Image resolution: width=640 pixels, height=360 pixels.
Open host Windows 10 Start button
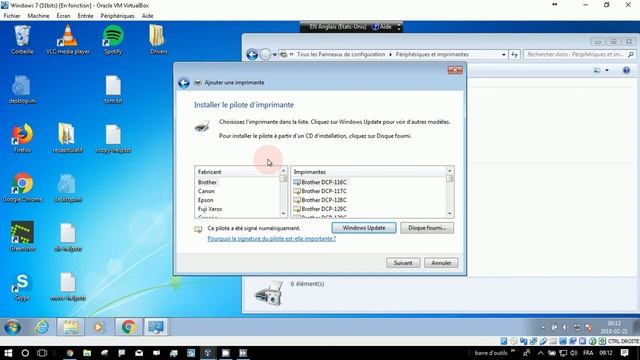pos(8,353)
